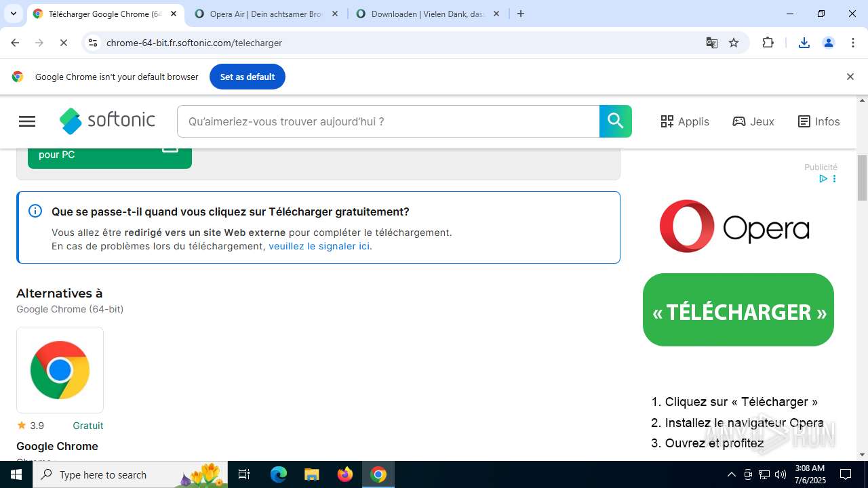Click the AdChoices triangle icon

point(823,179)
